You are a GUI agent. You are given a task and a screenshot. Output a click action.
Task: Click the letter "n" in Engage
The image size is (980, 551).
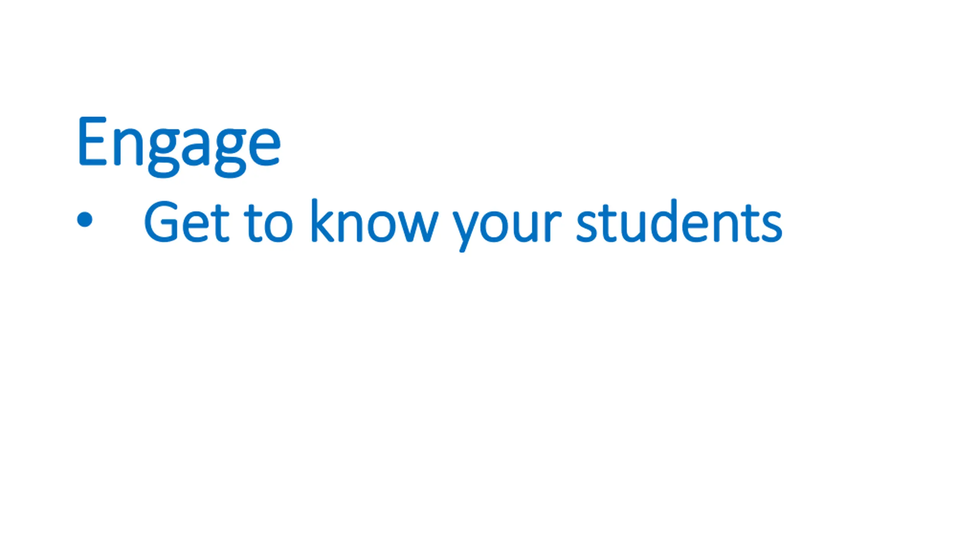(128, 147)
